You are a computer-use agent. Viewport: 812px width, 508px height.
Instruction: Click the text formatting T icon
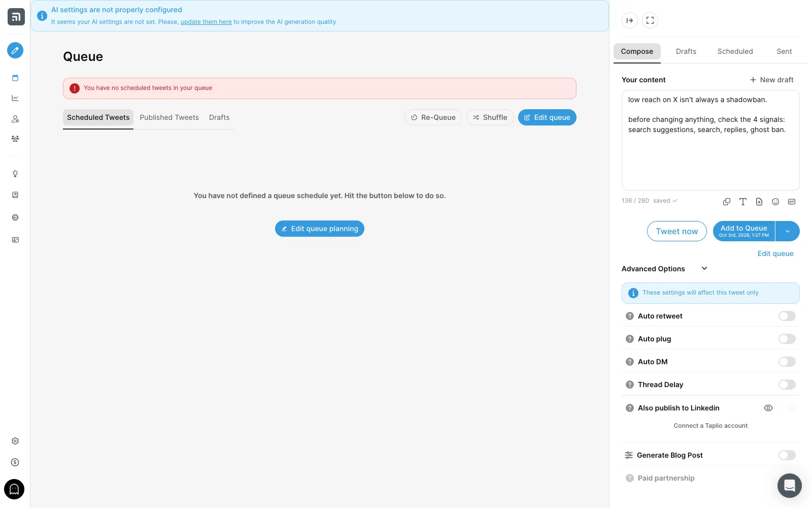(743, 202)
